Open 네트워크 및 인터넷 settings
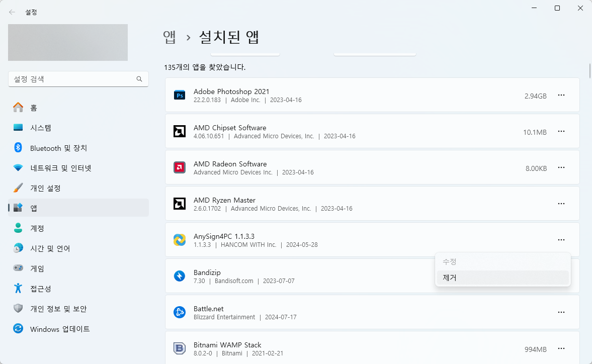592x364 pixels. [78, 168]
